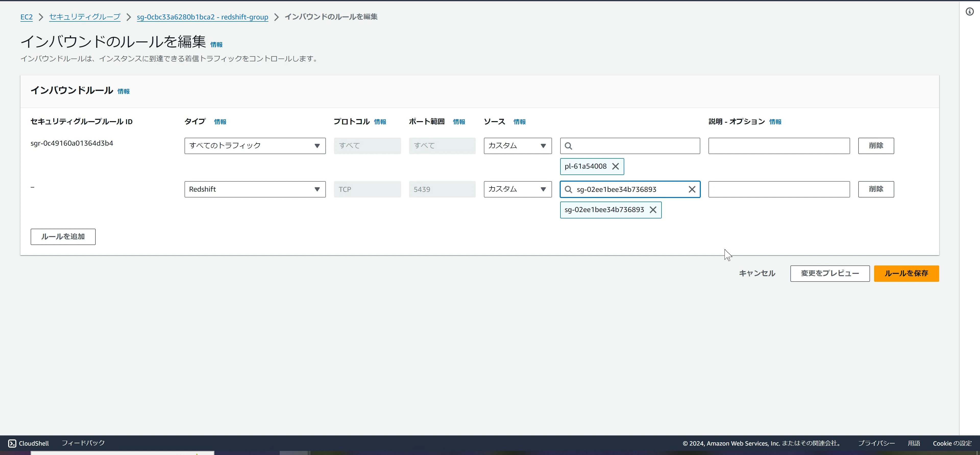Remove the sg-02ee1bee34b736893 source tag below
The image size is (980, 455).
pos(653,210)
